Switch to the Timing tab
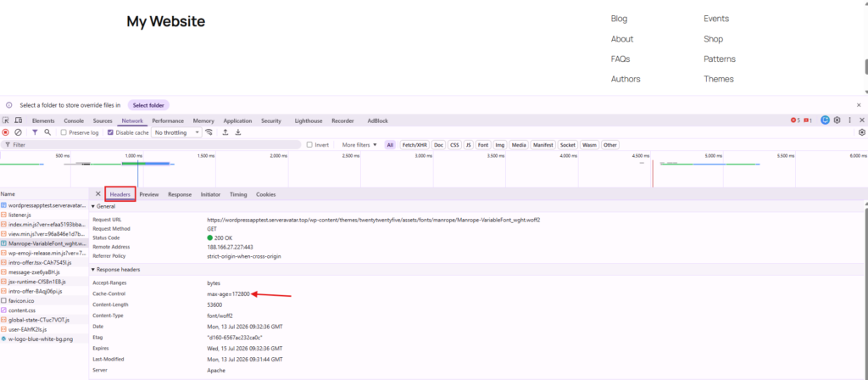This screenshot has width=868, height=380. 238,194
